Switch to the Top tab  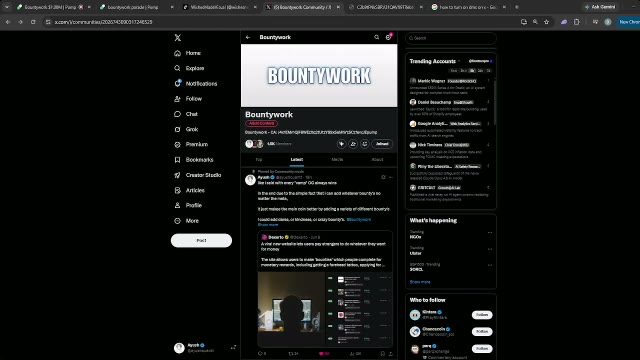click(x=259, y=160)
